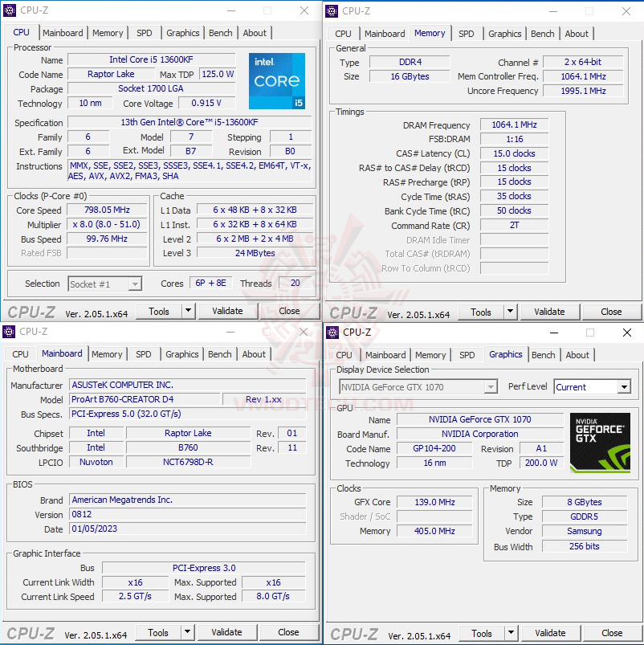
Task: Click the DRAM Frequency value 1064.1 MHz
Action: [x=514, y=125]
